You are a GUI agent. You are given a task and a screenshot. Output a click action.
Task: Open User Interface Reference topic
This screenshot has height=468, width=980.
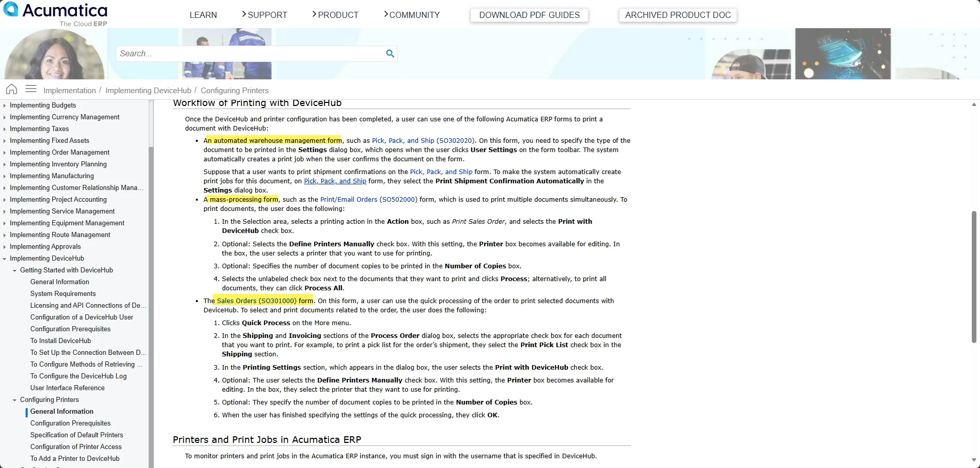(67, 388)
